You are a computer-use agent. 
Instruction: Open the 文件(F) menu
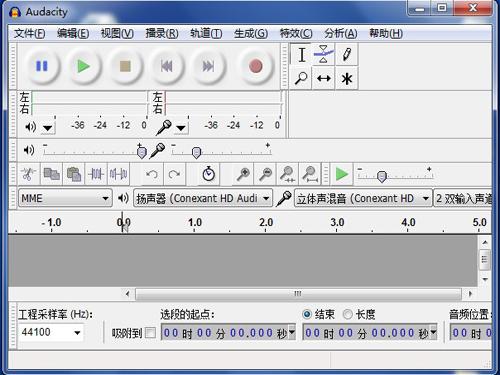[x=30, y=33]
